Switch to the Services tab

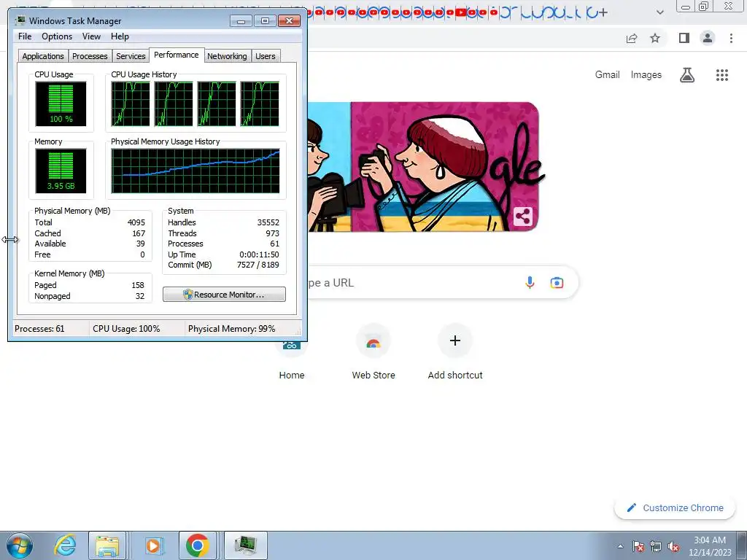pyautogui.click(x=131, y=55)
